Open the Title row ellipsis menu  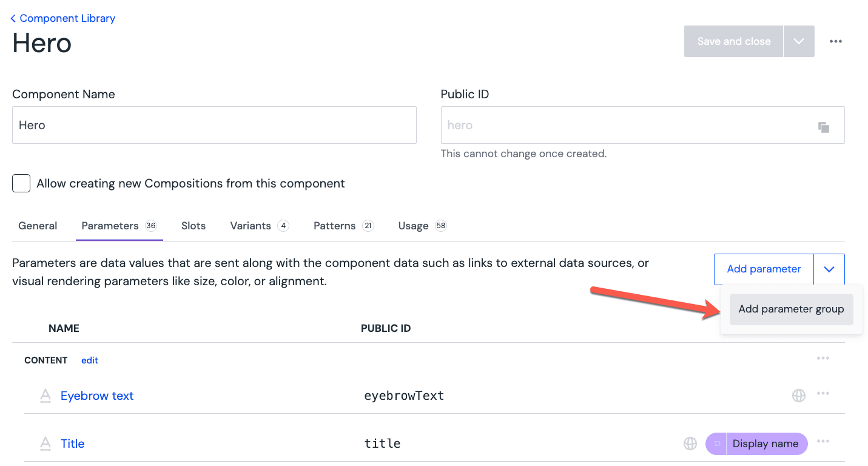pyautogui.click(x=823, y=442)
